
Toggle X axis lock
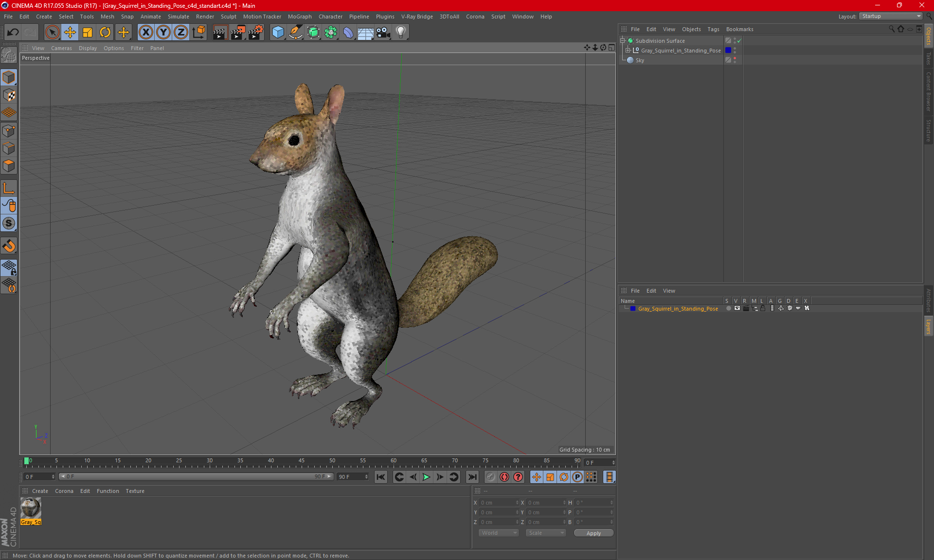click(145, 32)
